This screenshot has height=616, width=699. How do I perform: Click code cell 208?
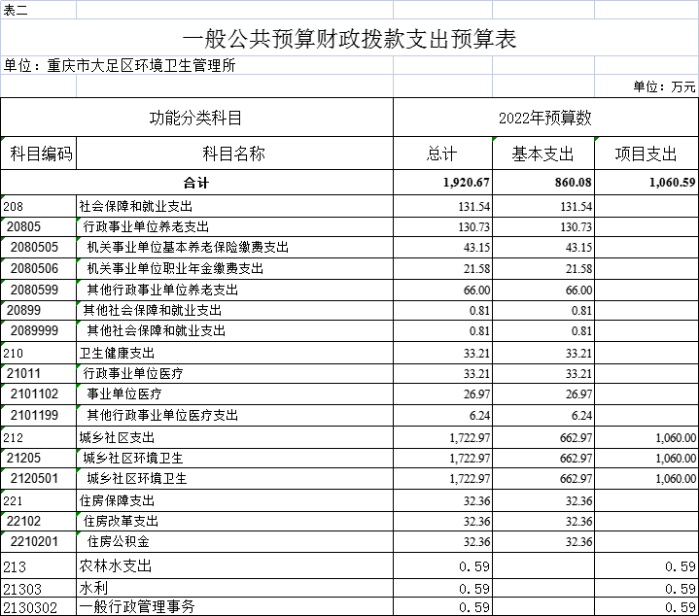pos(38,206)
